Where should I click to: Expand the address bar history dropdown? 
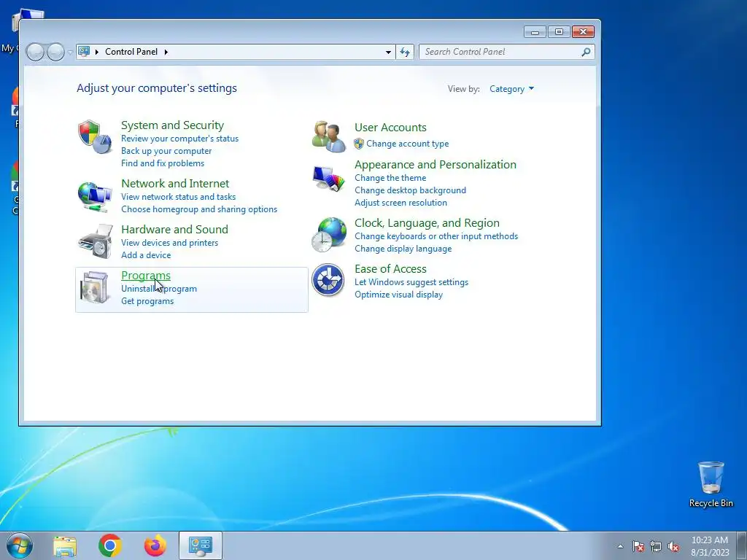click(388, 52)
